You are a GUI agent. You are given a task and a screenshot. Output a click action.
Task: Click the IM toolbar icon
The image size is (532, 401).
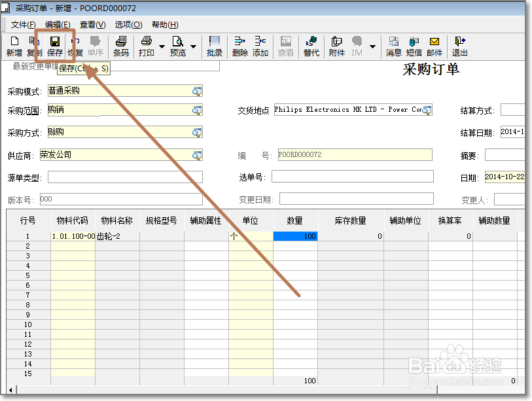(x=357, y=46)
